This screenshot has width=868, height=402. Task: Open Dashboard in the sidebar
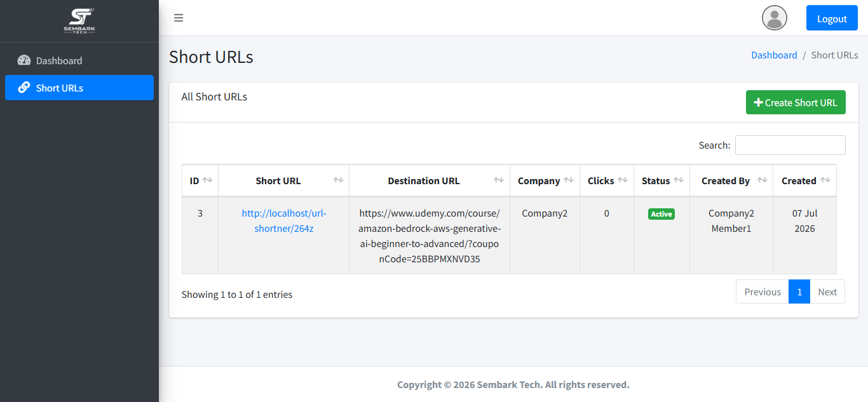(x=79, y=60)
